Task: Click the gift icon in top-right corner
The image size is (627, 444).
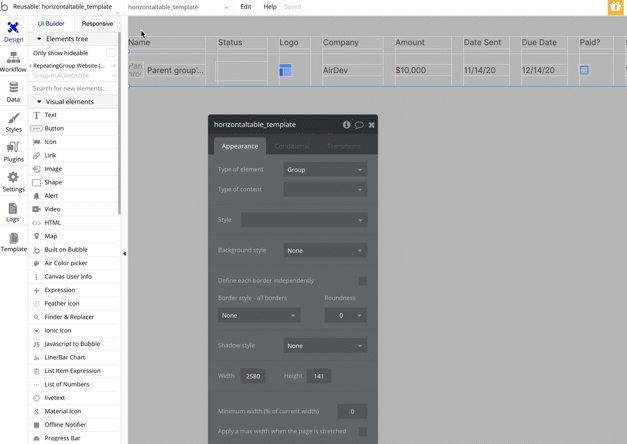Action: pos(615,7)
